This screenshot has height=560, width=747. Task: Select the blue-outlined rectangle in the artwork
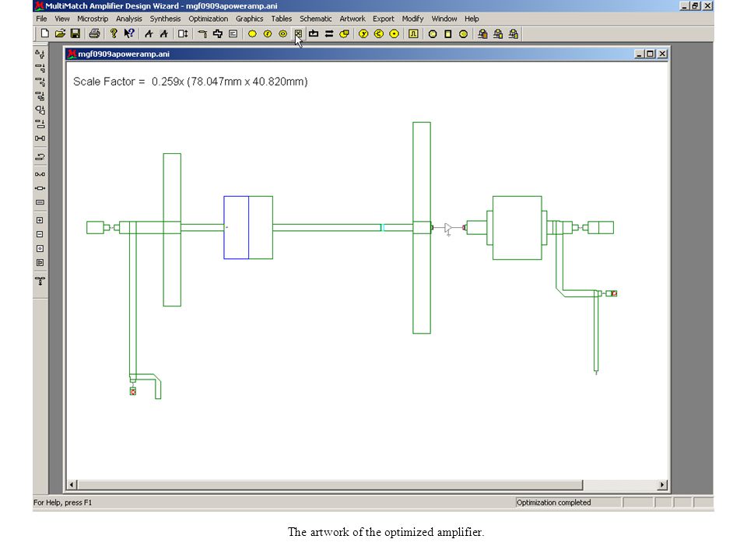237,228
